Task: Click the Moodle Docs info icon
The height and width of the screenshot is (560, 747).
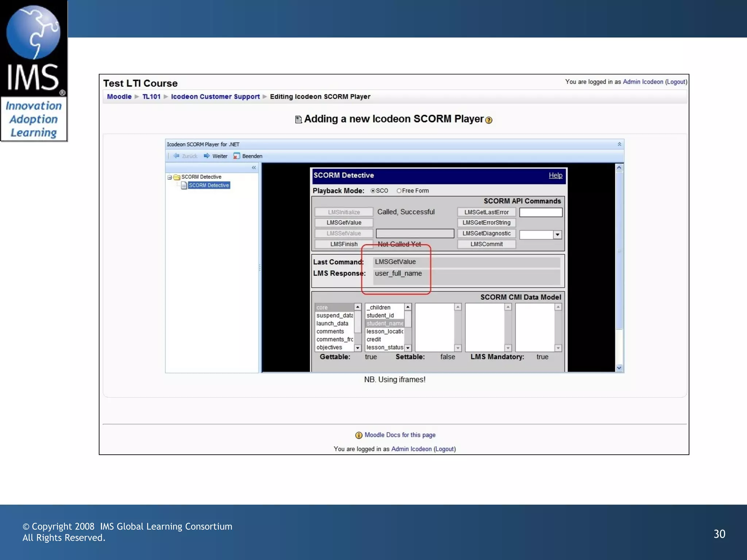Action: [359, 435]
